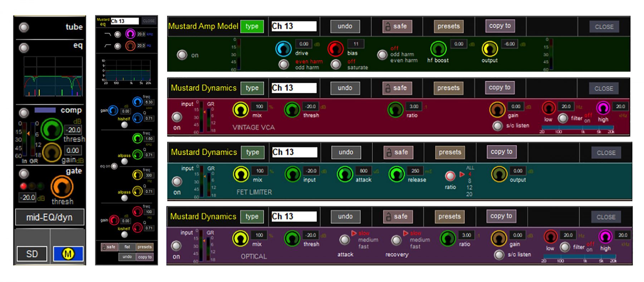
Task: Adjust the green comp thresh knob in channel strip
Action: click(52, 130)
